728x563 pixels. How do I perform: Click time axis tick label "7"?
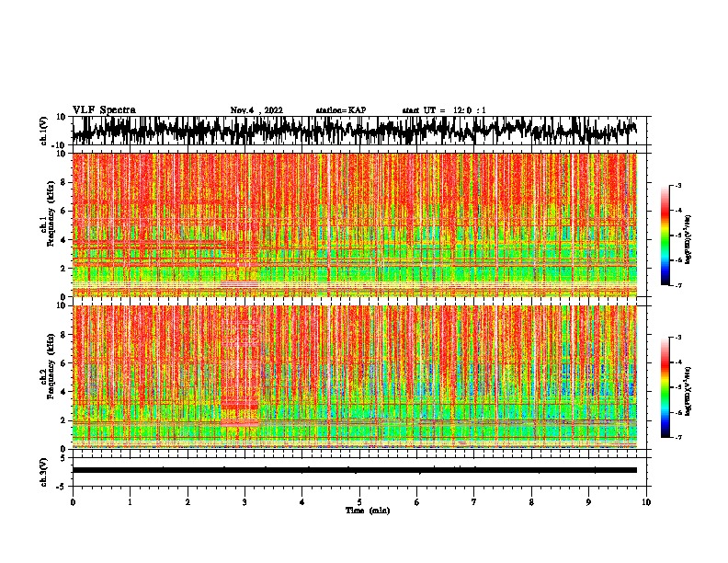tap(474, 502)
